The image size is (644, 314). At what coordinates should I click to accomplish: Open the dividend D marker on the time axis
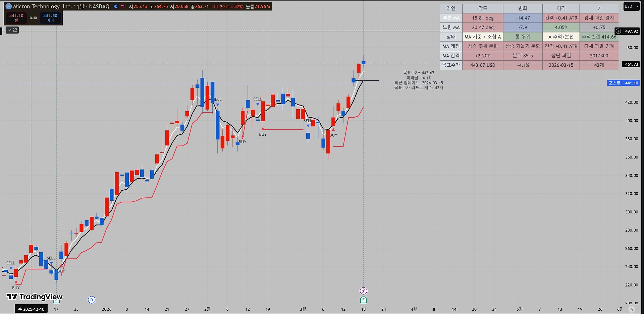(92, 300)
